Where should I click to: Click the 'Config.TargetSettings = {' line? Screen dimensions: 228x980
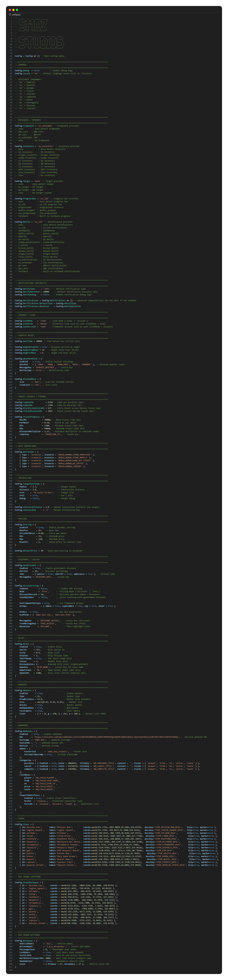point(30,484)
